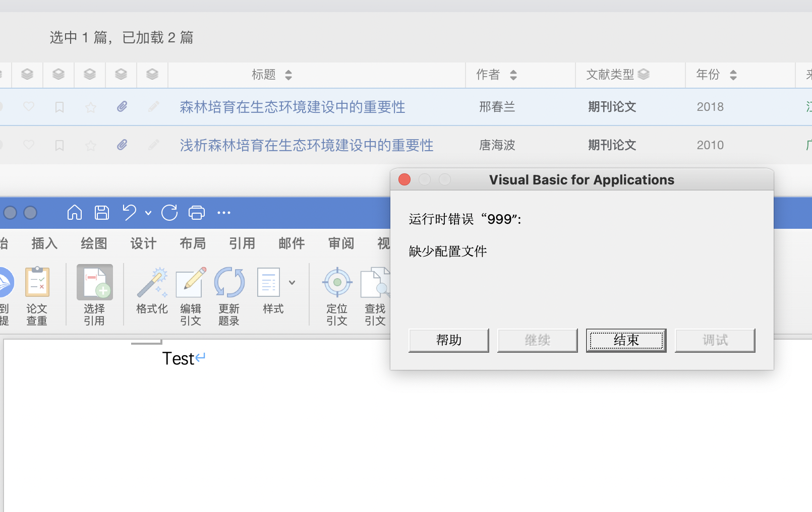This screenshot has height=512, width=812.
Task: Sort the list by 作者 column
Action: click(513, 75)
